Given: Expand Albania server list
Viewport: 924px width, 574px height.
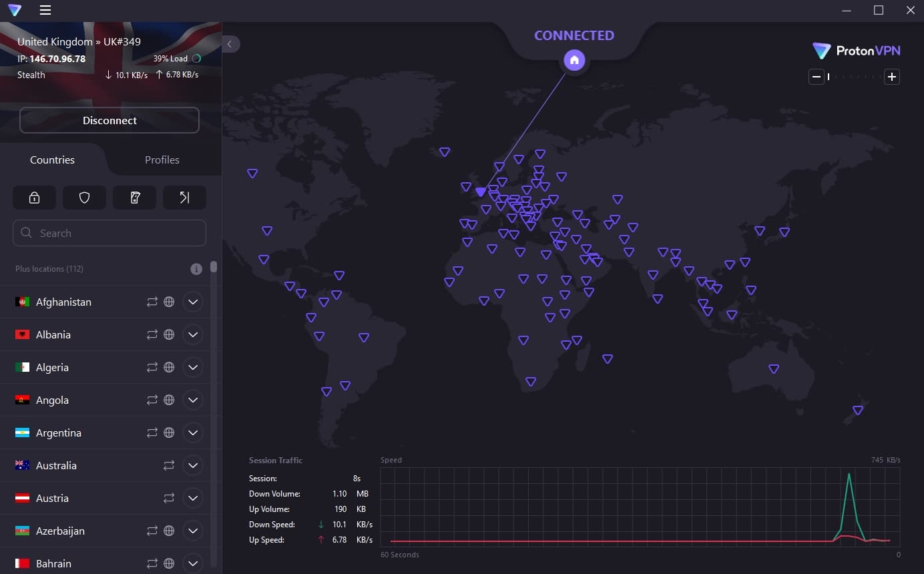Looking at the screenshot, I should [193, 334].
